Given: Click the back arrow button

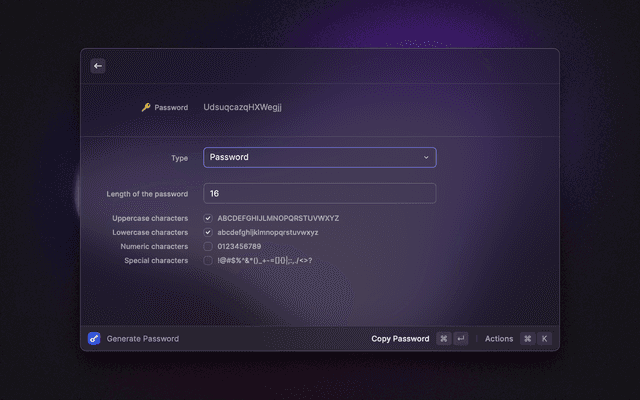Looking at the screenshot, I should [98, 66].
